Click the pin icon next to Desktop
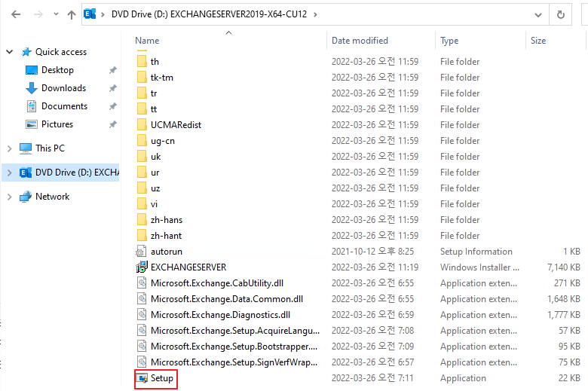The image size is (588, 391). (113, 70)
